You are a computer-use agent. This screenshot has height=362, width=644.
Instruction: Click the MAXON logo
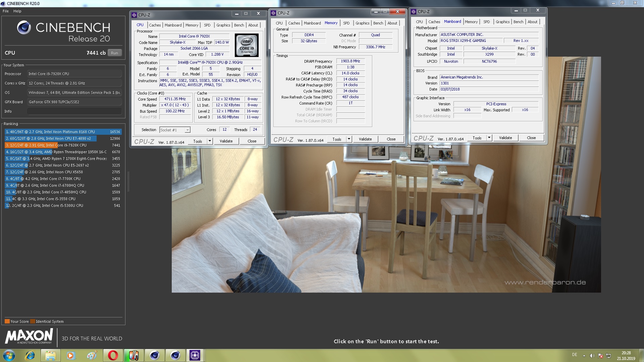point(29,336)
